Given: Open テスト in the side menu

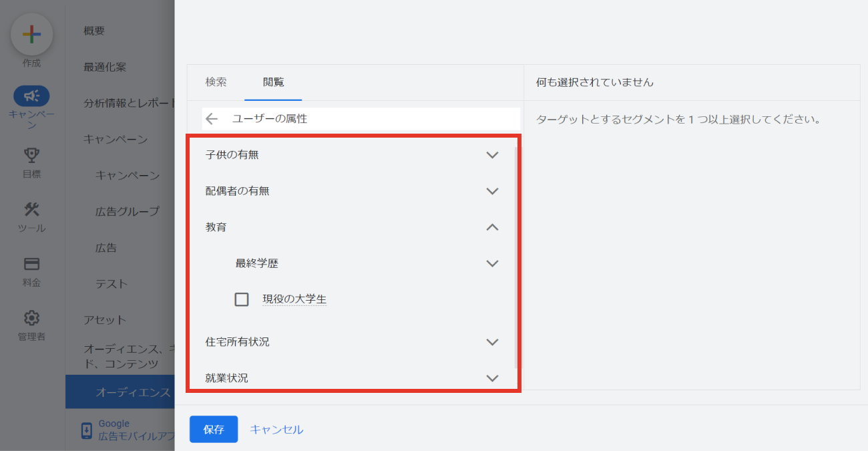Looking at the screenshot, I should pyautogui.click(x=112, y=284).
